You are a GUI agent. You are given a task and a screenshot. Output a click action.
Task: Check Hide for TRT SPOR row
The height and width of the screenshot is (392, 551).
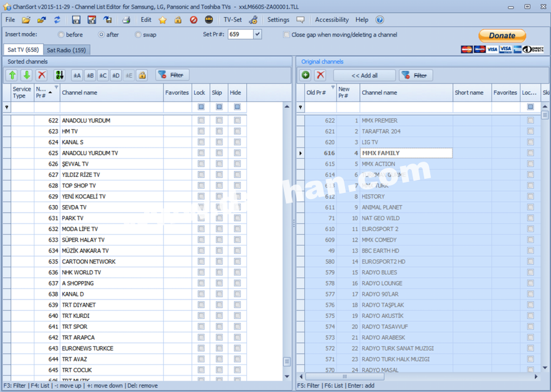(237, 326)
